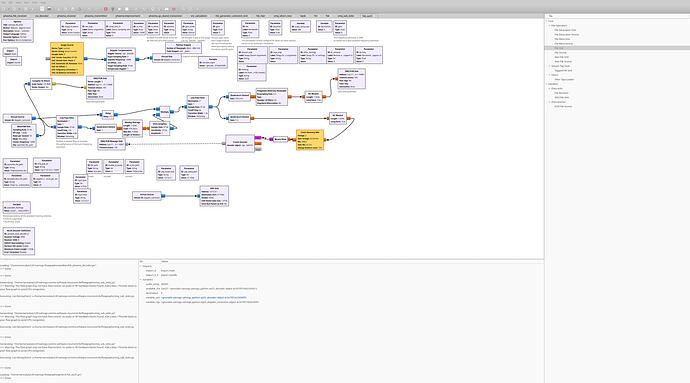
Task: Collapse the Core category in block tree
Action: [547, 21]
